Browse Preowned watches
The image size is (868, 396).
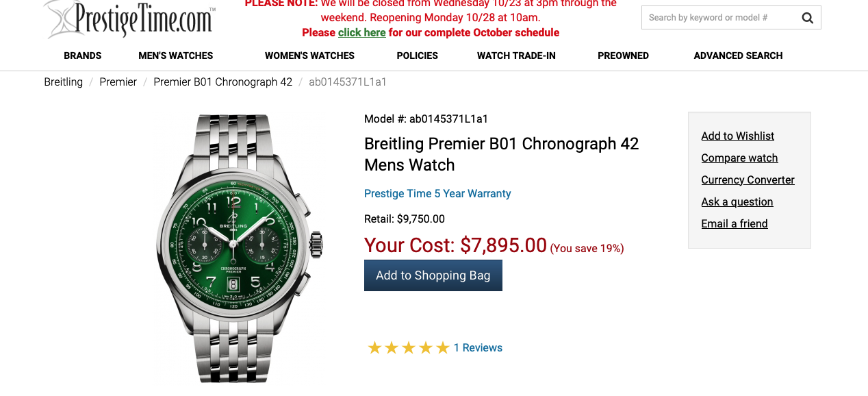[x=623, y=55]
